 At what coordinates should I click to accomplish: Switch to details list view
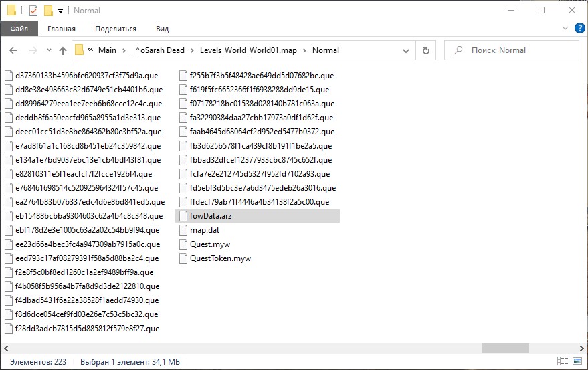point(565,362)
